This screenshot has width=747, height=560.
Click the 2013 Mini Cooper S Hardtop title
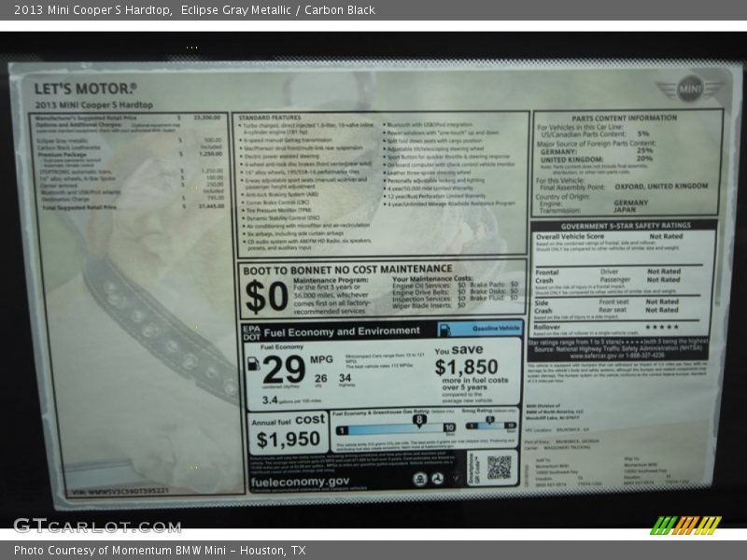click(x=87, y=10)
